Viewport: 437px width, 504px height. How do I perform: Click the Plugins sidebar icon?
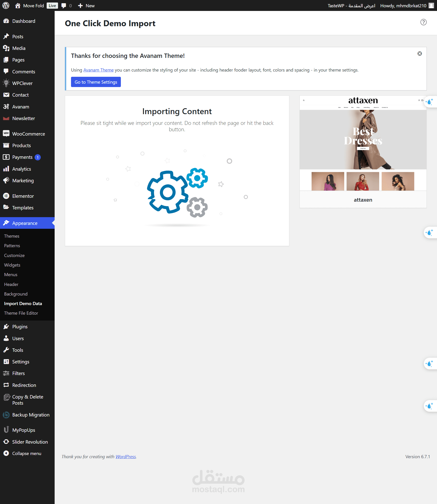[6, 327]
